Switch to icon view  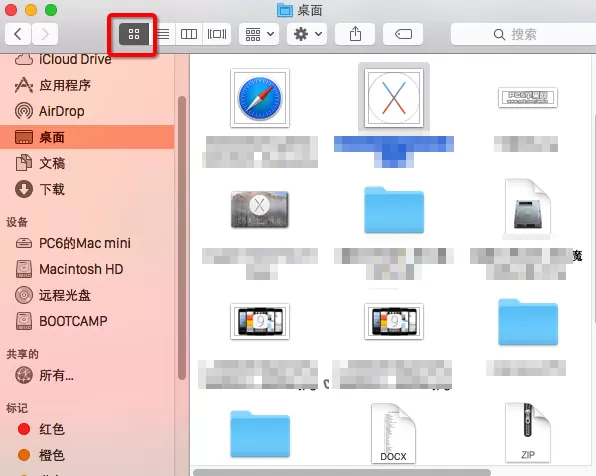(x=134, y=34)
